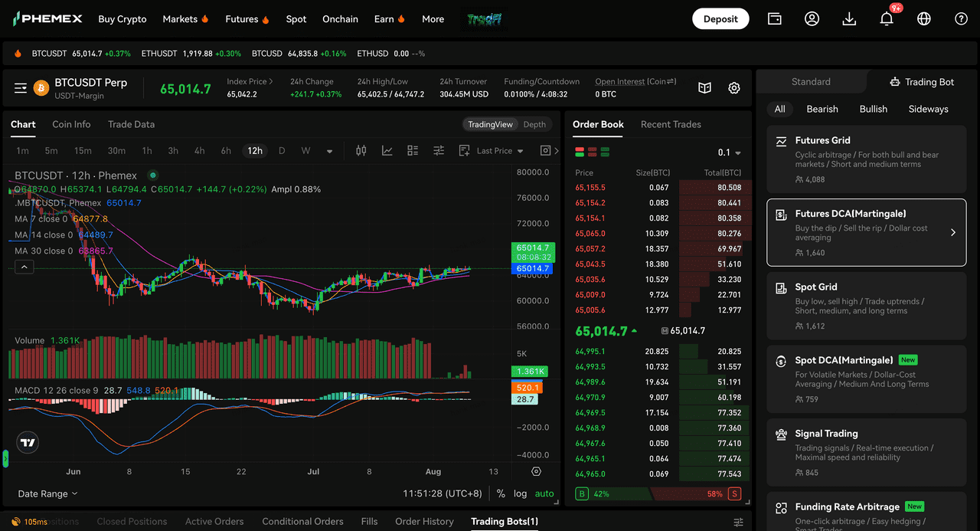The height and width of the screenshot is (531, 980).
Task: Toggle log scale on chart
Action: (x=520, y=493)
